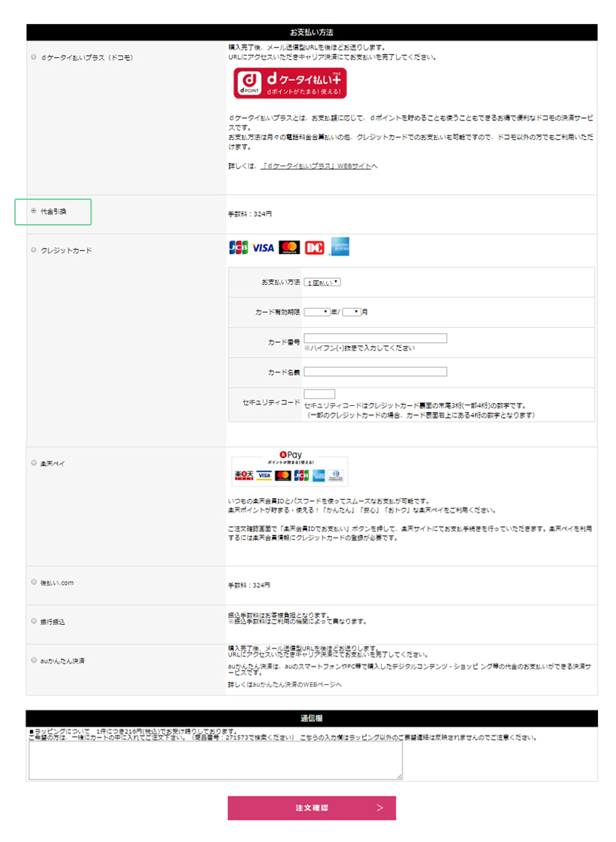Click the Diners Club logo
Image resolution: width=616 pixels, height=842 pixels.
pyautogui.click(x=314, y=247)
